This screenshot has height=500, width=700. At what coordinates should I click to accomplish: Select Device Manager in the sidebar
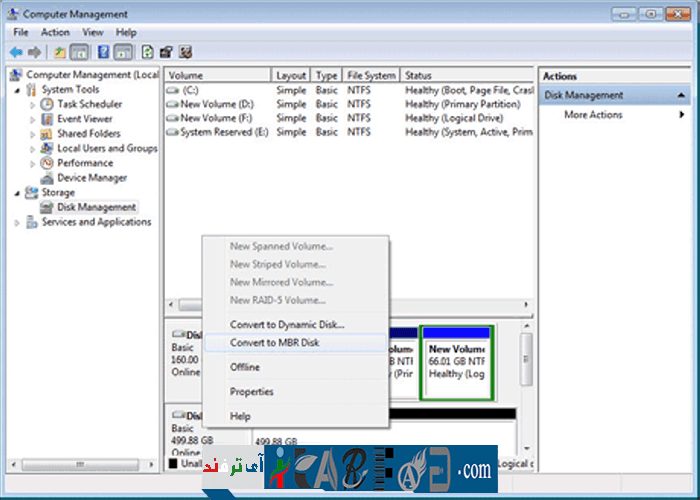click(x=91, y=178)
